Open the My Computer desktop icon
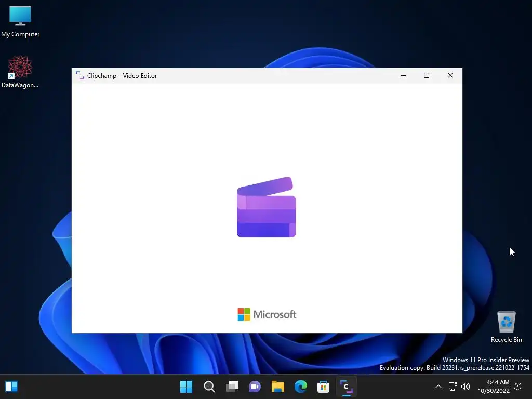 pos(20,22)
